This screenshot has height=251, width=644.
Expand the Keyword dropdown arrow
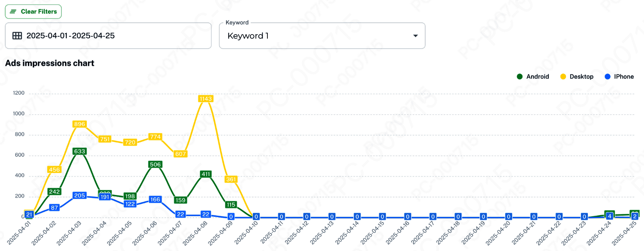coord(415,36)
